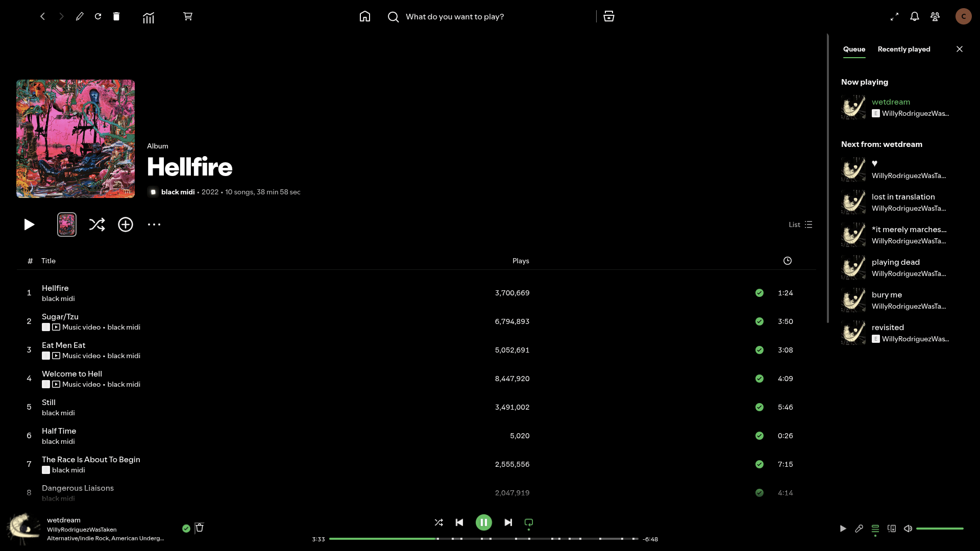
Task: Seek within the song progress bar
Action: pyautogui.click(x=484, y=539)
